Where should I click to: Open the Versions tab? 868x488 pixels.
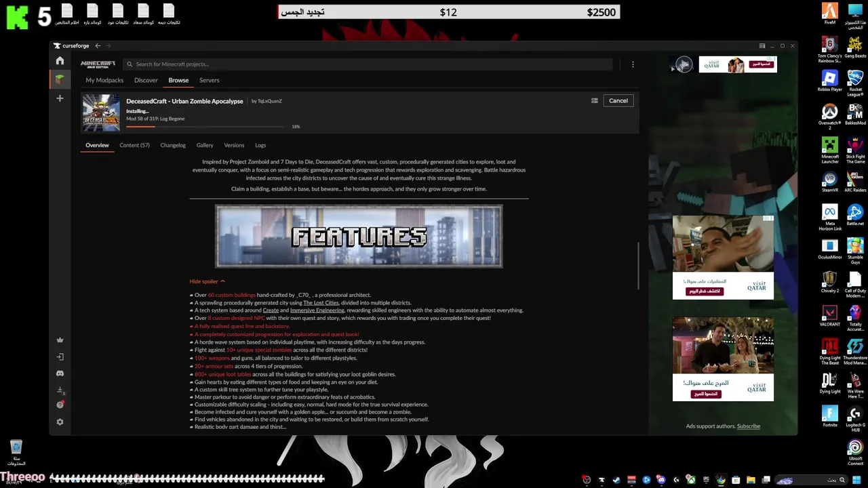[x=234, y=145]
